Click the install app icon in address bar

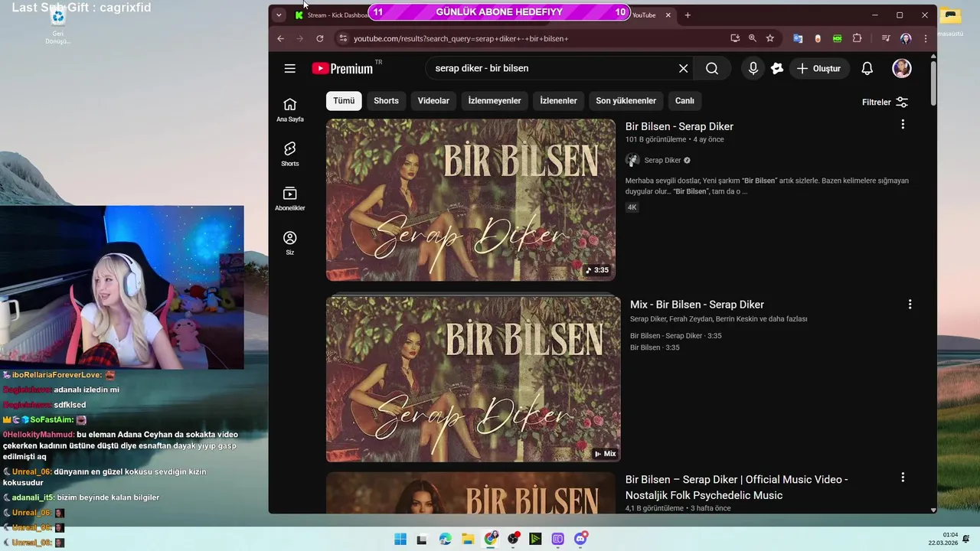[735, 38]
